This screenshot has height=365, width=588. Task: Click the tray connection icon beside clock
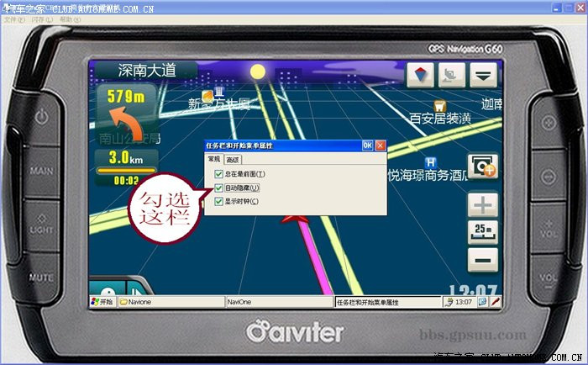pyautogui.click(x=449, y=302)
